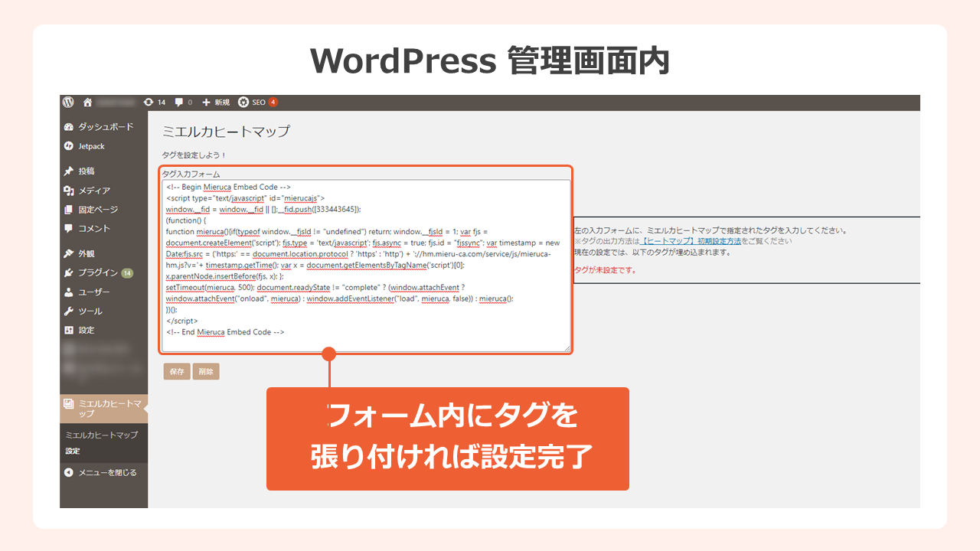This screenshot has height=551, width=980.
Task: Click the タグを設定しよう！ text
Action: click(x=194, y=155)
